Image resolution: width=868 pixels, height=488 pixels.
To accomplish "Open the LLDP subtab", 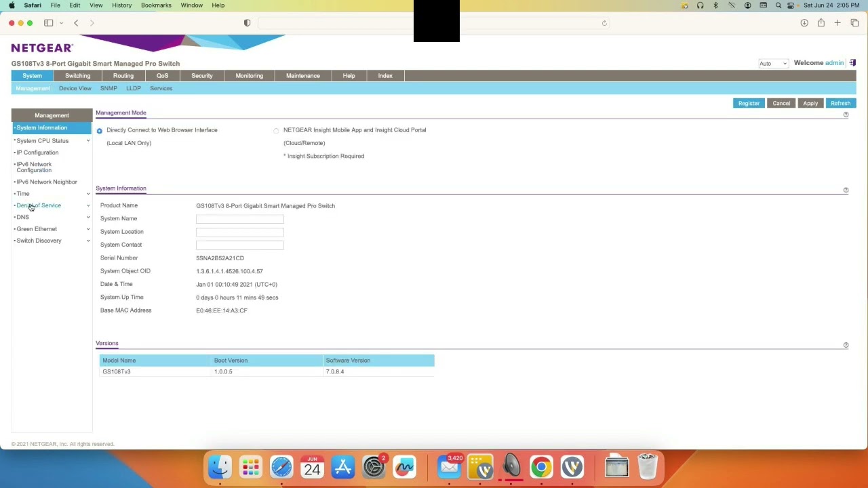I will [x=133, y=89].
